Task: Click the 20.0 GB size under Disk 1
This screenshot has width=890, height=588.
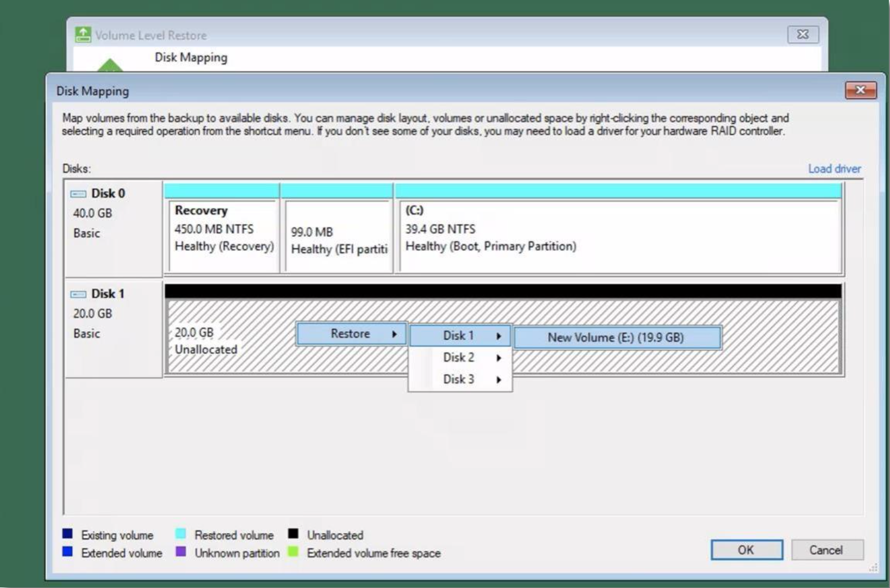Action: click(x=92, y=313)
